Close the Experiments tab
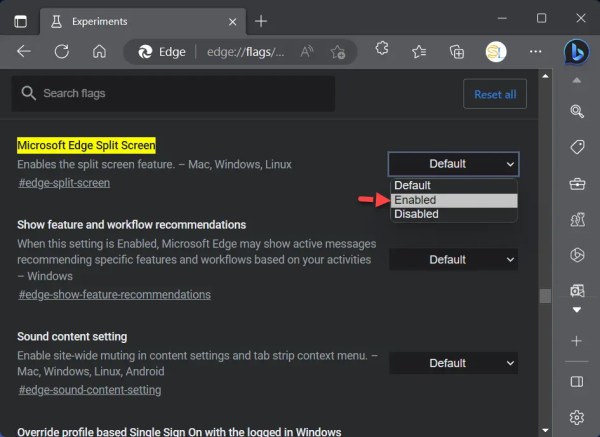The height and width of the screenshot is (437, 600). click(x=232, y=22)
